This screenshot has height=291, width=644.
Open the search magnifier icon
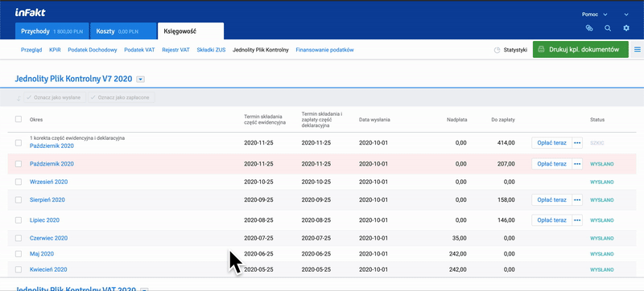608,28
